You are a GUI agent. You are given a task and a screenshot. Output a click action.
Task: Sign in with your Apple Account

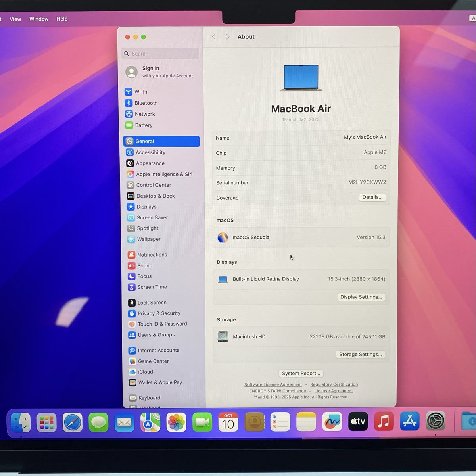[160, 72]
